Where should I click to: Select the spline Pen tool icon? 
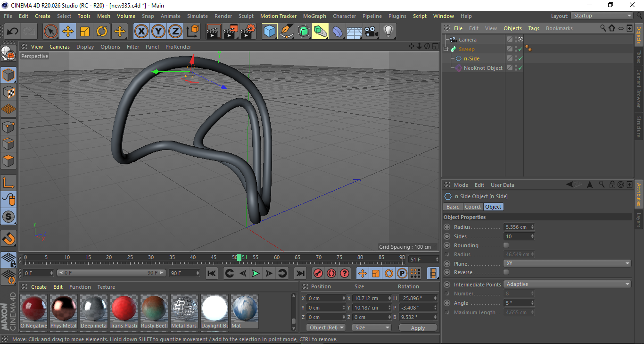287,32
